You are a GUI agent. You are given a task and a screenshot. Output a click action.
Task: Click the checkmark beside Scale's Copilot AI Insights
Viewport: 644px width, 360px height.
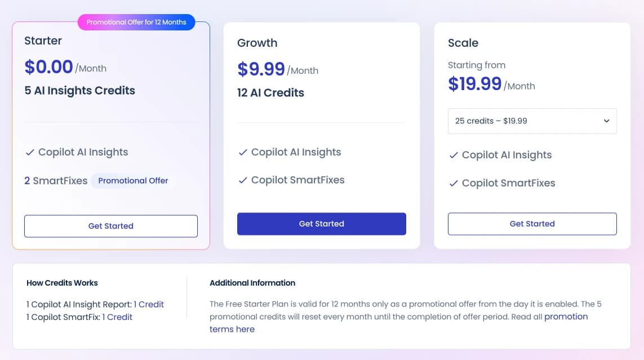coord(454,154)
